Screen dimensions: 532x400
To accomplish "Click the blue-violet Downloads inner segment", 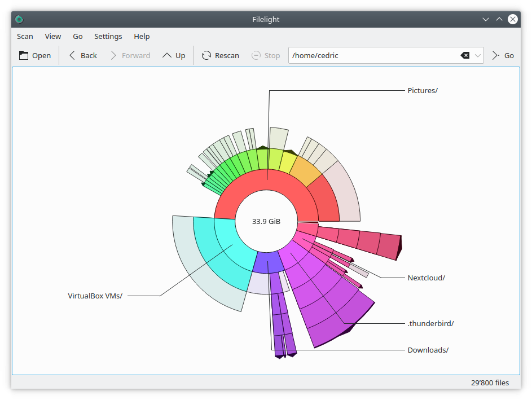I will (268, 263).
